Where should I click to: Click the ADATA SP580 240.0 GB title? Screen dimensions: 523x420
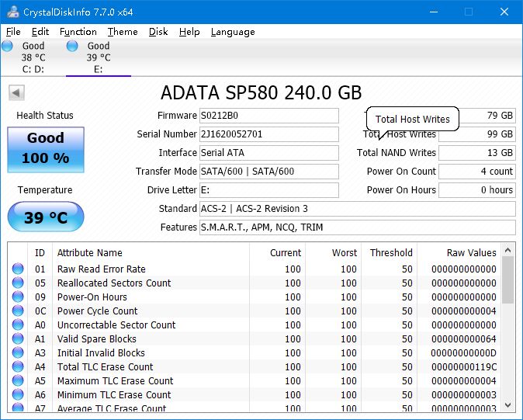[261, 92]
